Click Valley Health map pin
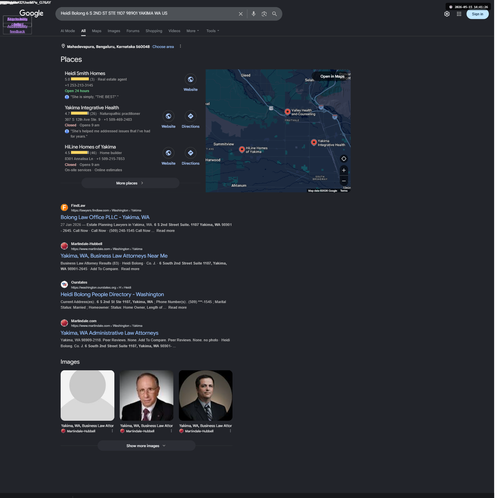The image size is (500, 498). click(x=287, y=112)
